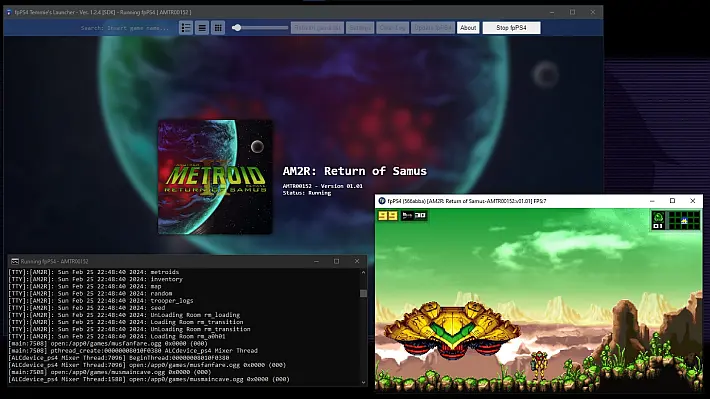Click the Clear Log button

pyautogui.click(x=393, y=28)
